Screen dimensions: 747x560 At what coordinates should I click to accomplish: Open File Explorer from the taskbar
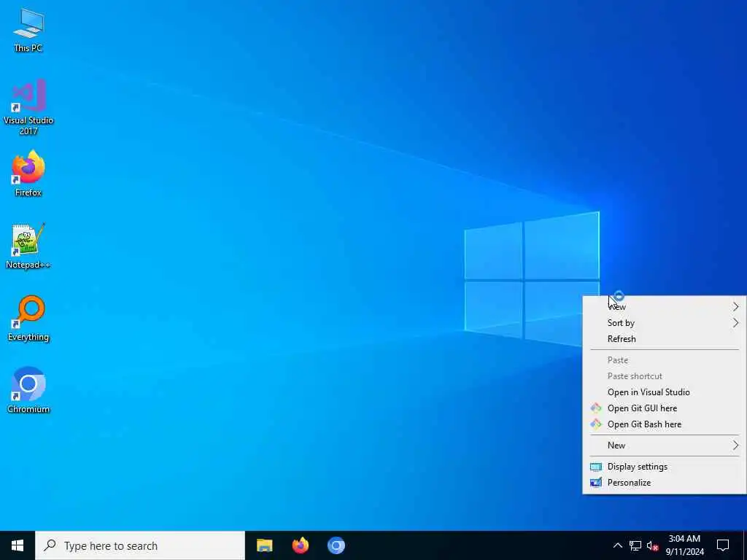point(264,545)
